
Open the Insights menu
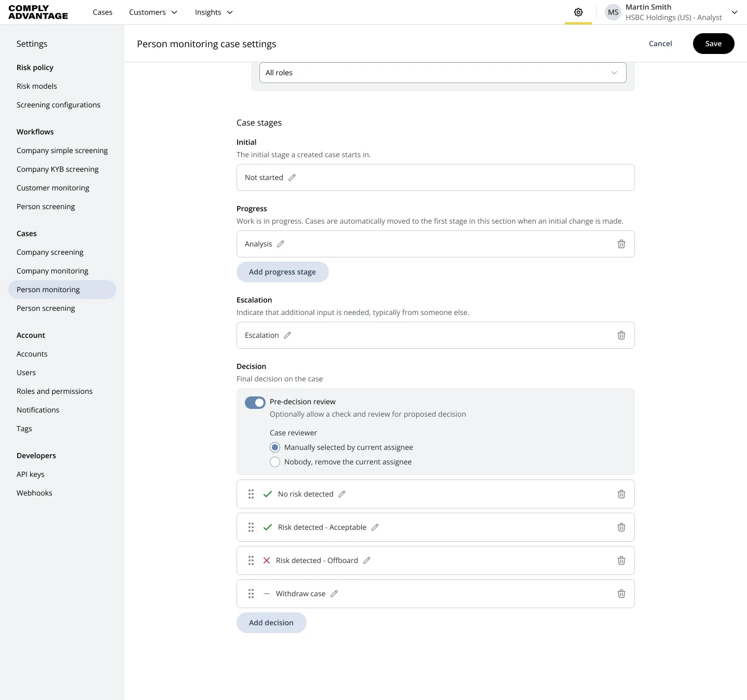[213, 12]
